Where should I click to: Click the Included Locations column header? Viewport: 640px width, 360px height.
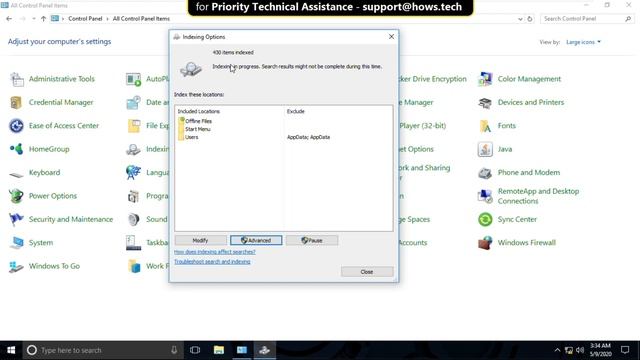[x=199, y=111]
